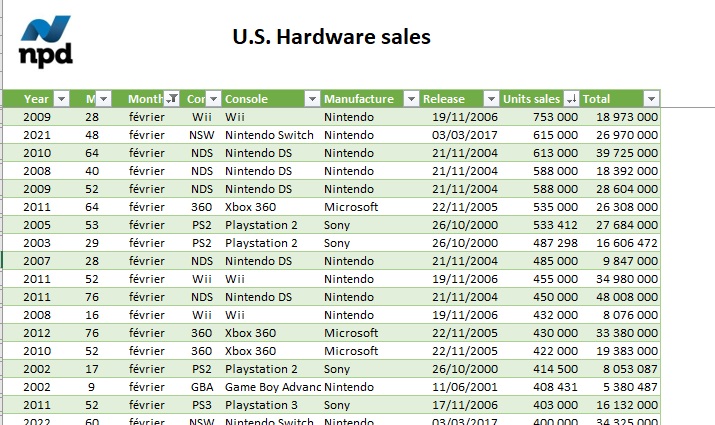Expand the Manufacture column filter dropdown
Image resolution: width=715 pixels, height=425 pixels.
(x=411, y=98)
